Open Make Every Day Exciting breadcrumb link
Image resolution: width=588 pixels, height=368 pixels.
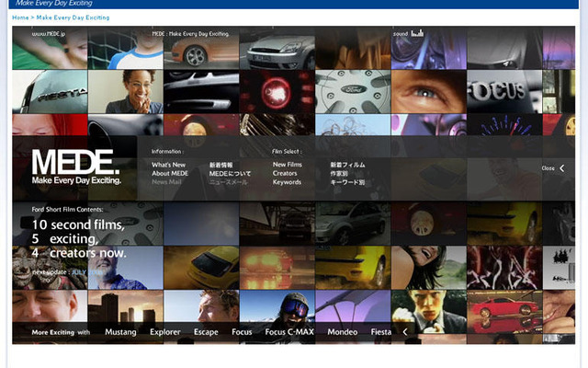73,17
